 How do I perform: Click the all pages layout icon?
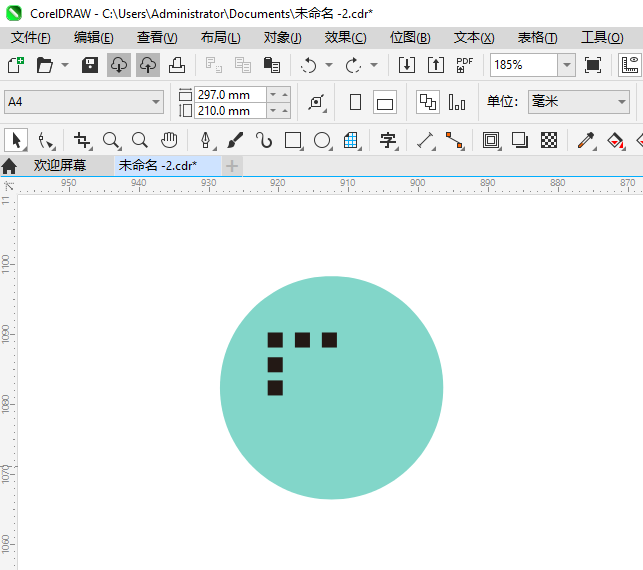click(428, 102)
